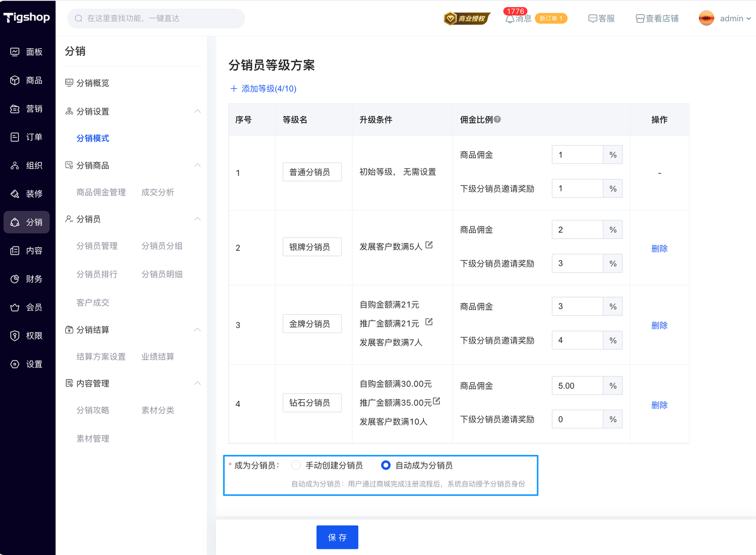Click edit icon for 金牌分销员 upgrade conditions
This screenshot has width=756, height=555.
pos(429,322)
